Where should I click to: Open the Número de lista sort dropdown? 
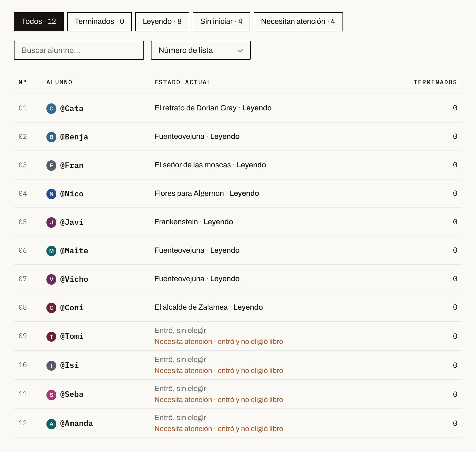[201, 50]
